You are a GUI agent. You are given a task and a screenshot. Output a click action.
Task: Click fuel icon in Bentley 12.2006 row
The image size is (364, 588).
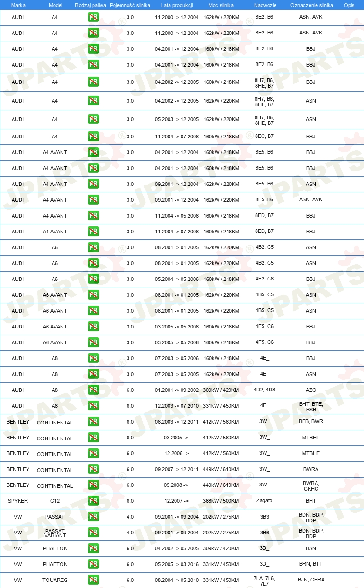tap(93, 453)
